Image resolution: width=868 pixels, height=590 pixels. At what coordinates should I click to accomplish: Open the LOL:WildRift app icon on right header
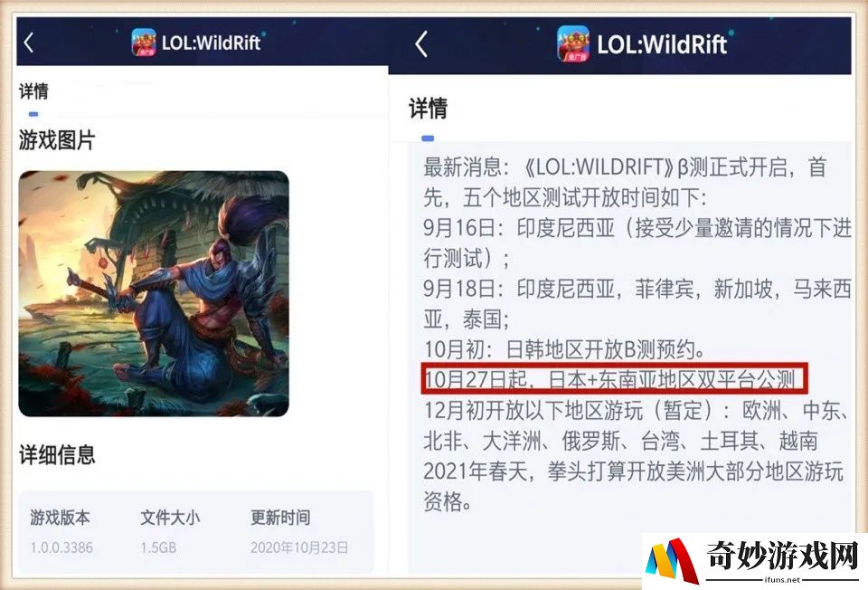point(573,43)
